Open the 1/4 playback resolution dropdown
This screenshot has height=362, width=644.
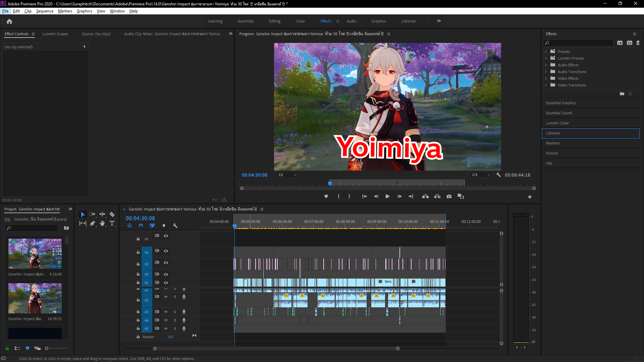(481, 175)
